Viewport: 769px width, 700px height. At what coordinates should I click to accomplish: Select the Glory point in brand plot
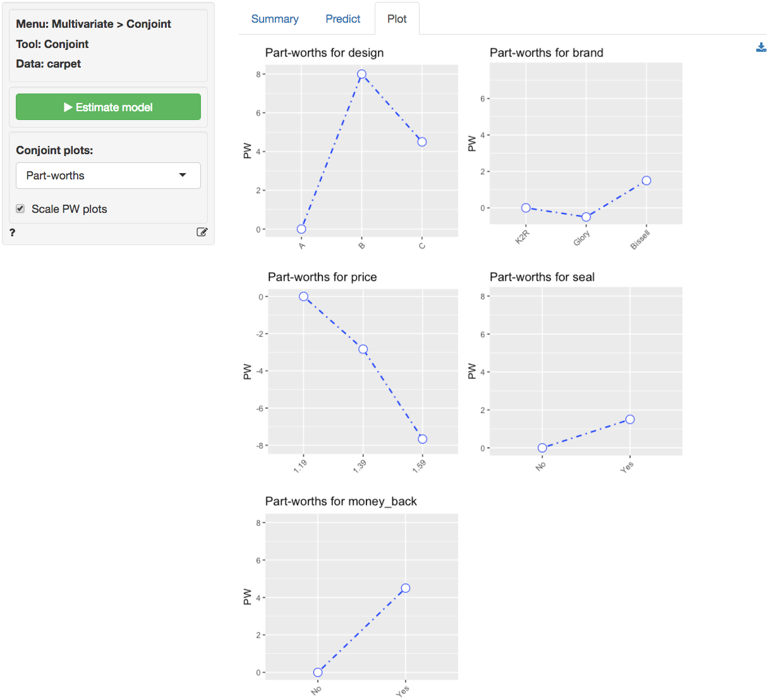pos(586,217)
